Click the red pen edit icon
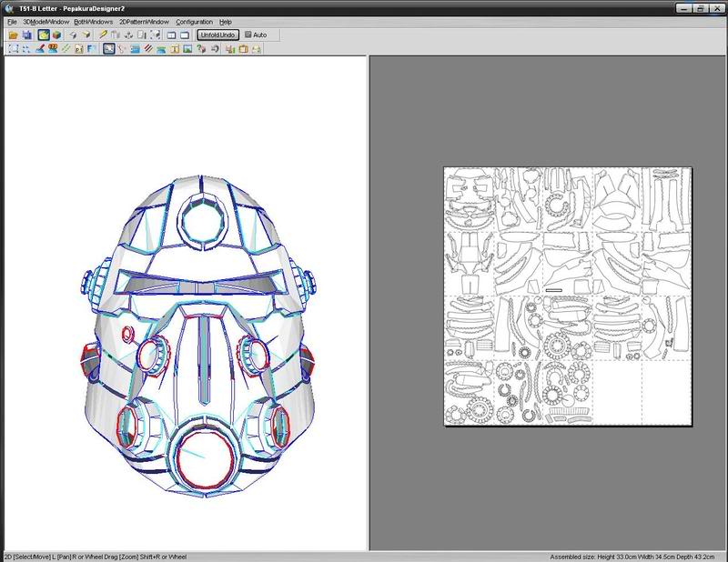This screenshot has height=562, width=728. pyautogui.click(x=39, y=49)
